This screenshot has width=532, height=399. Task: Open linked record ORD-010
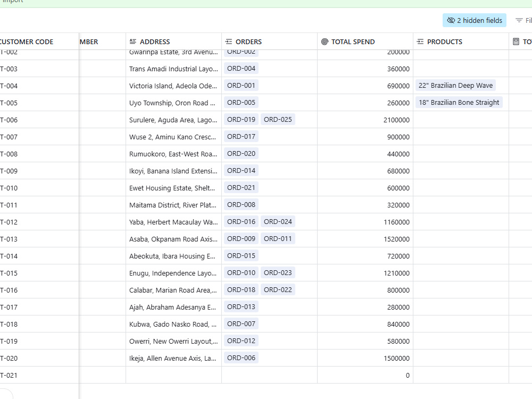241,273
